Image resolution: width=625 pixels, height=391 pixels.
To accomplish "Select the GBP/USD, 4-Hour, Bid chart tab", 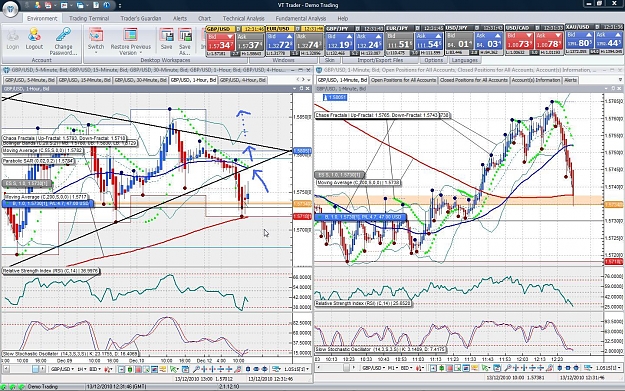I will [x=243, y=80].
